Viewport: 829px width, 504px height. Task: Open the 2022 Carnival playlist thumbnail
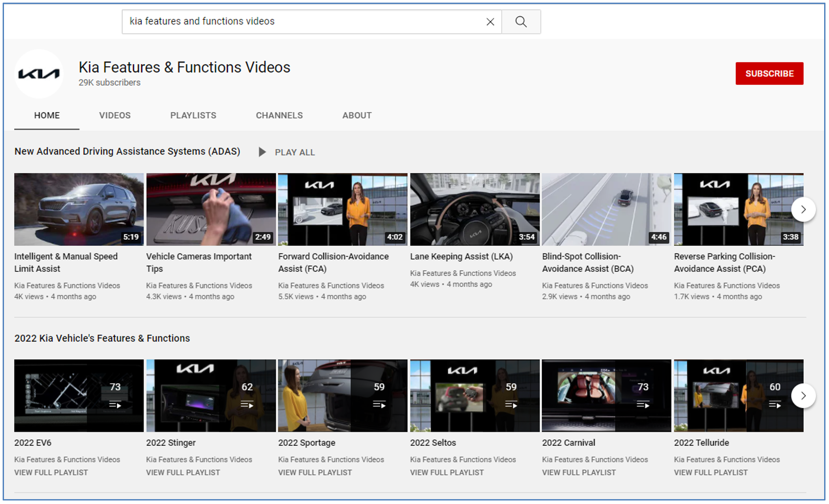[606, 395]
